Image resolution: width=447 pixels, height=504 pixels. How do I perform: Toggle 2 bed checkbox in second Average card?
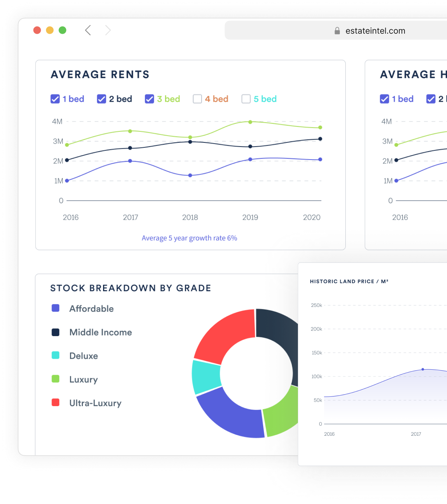click(x=431, y=99)
